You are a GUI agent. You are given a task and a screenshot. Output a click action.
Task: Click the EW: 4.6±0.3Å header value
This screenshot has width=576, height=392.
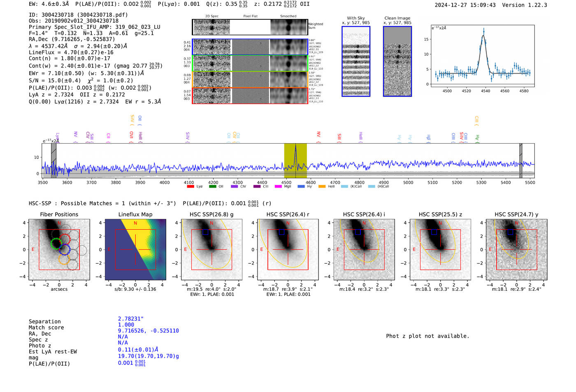[x=49, y=4]
